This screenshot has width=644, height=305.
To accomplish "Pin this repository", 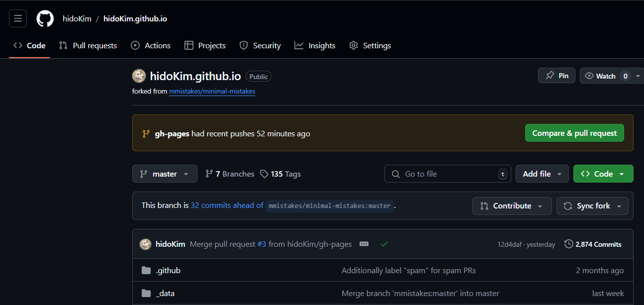I will coord(556,76).
